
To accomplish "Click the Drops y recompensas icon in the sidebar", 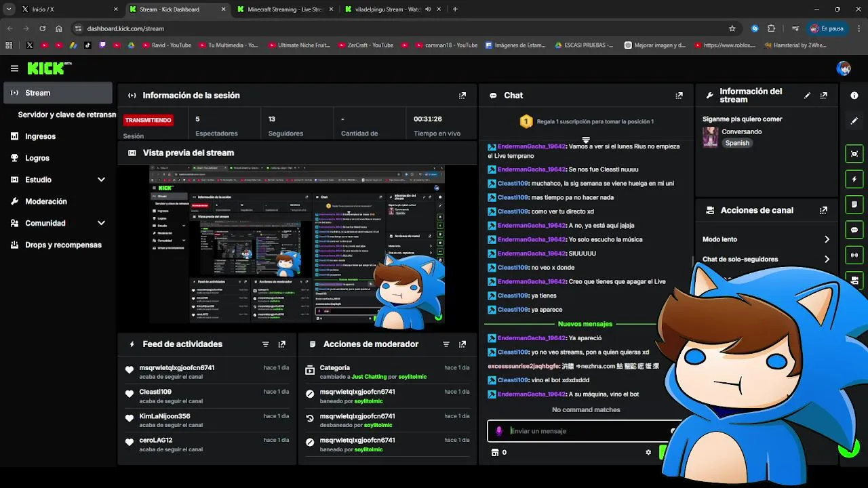I will coord(15,245).
